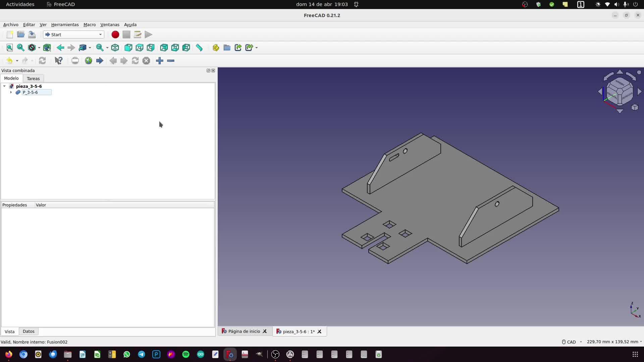This screenshot has height=362, width=644.
Task: Expand the P_3-5-6 tree item
Action: (11, 92)
